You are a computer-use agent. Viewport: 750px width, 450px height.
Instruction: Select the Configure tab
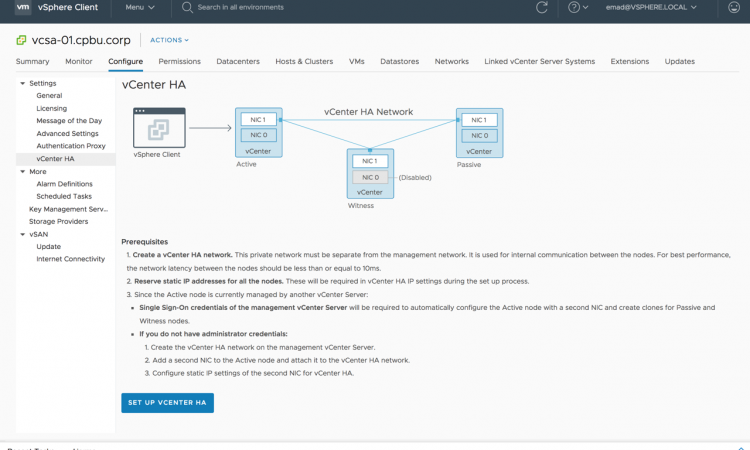click(x=125, y=61)
